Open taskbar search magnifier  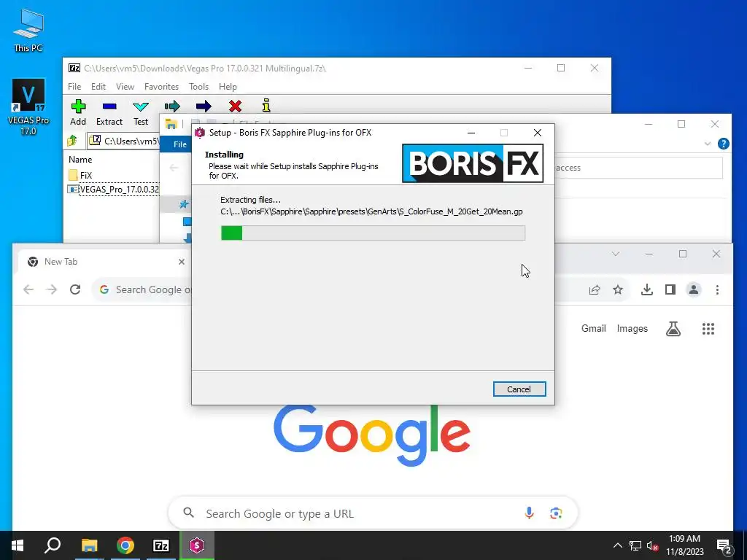click(x=53, y=545)
